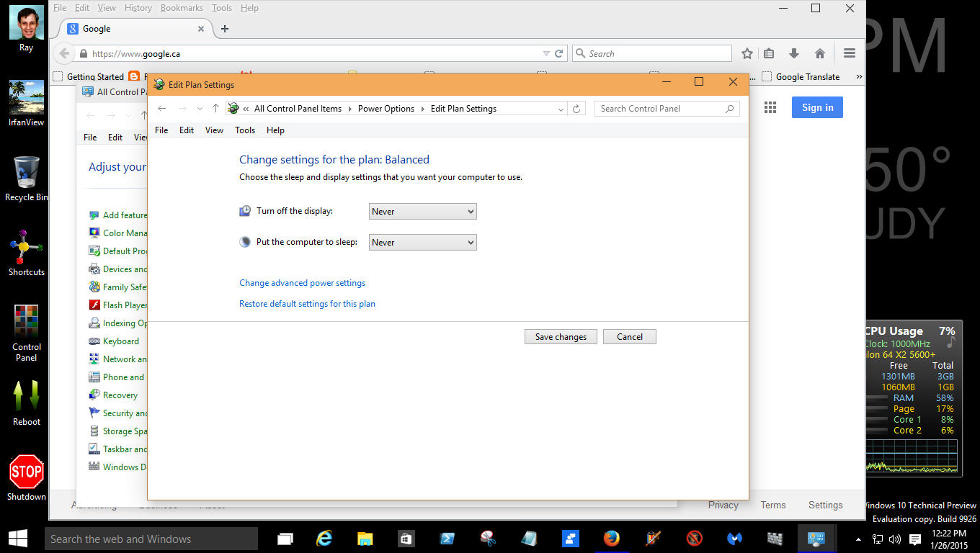Switch to Firefox on the taskbar
980x553 pixels.
(612, 539)
